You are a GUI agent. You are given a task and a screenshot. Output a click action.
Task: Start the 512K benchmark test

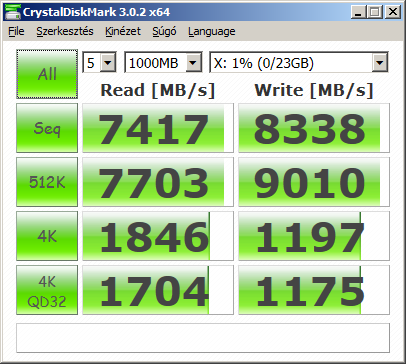(47, 182)
